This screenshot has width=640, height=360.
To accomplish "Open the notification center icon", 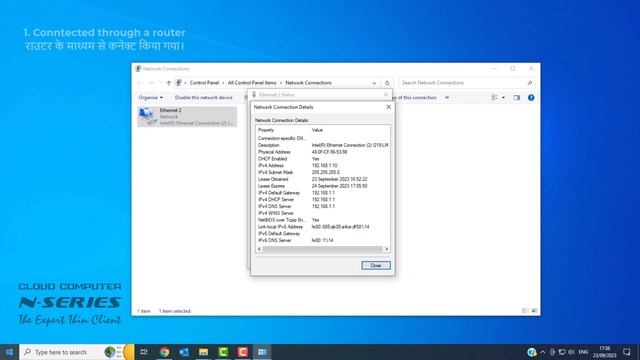I will (x=627, y=352).
